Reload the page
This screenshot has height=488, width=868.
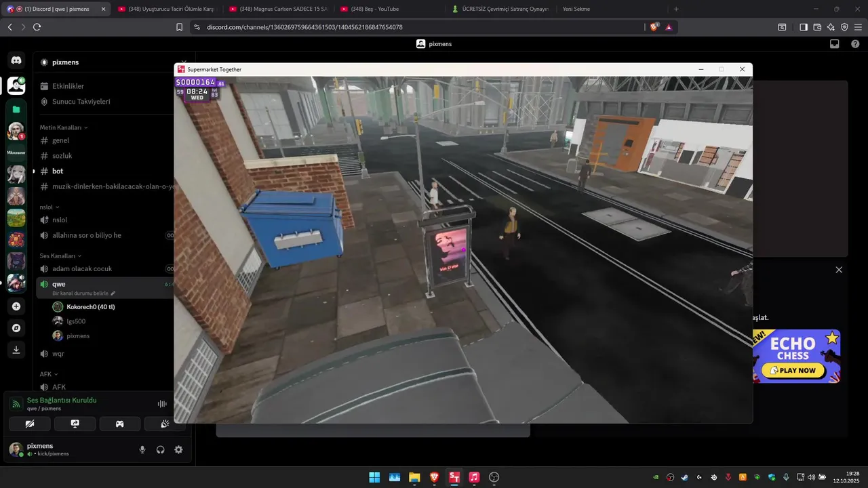pos(37,27)
